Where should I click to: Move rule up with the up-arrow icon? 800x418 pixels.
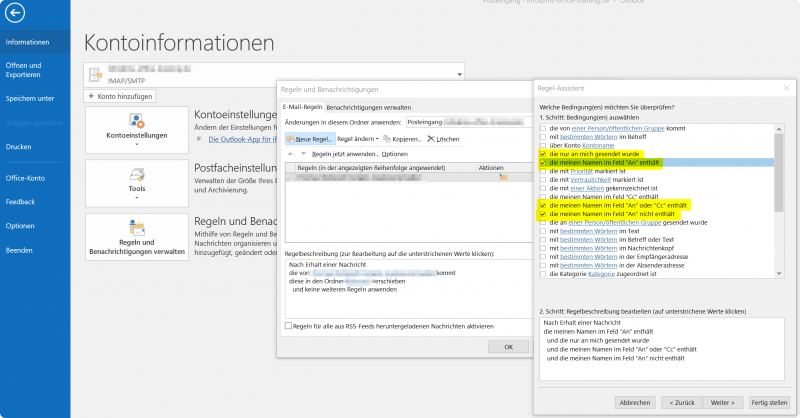(x=290, y=154)
